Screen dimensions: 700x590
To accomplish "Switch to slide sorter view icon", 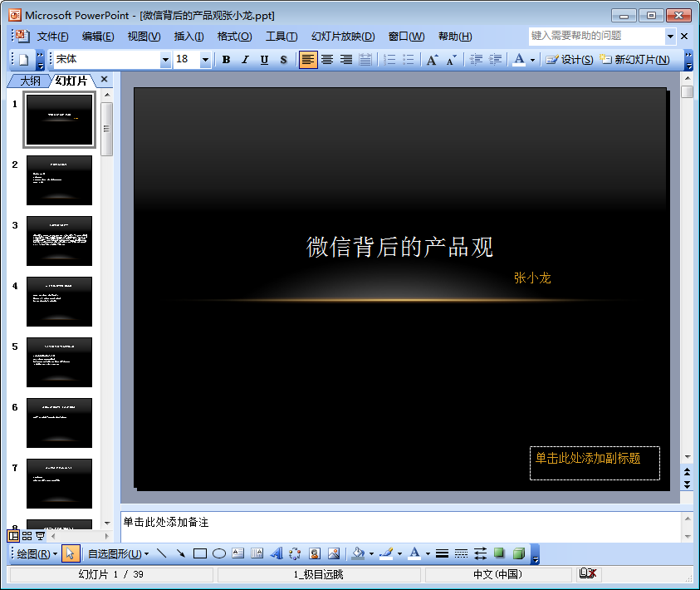I will pyautogui.click(x=27, y=536).
